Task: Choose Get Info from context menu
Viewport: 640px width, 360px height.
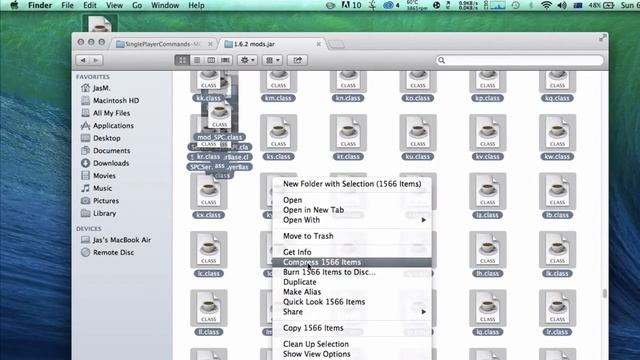Action: coord(352,252)
